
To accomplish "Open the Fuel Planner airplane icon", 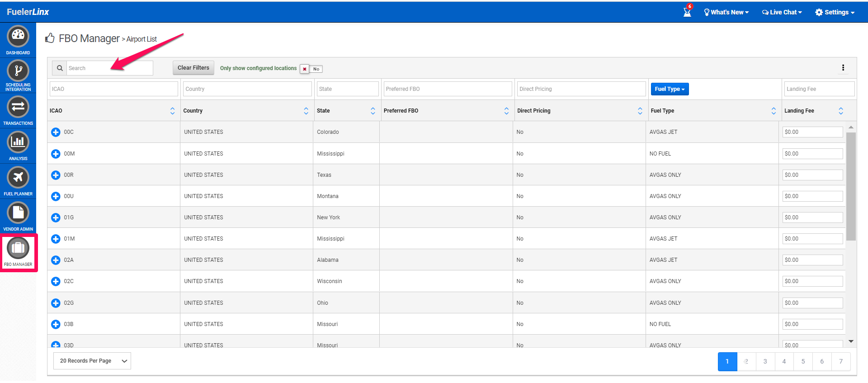I will (18, 177).
